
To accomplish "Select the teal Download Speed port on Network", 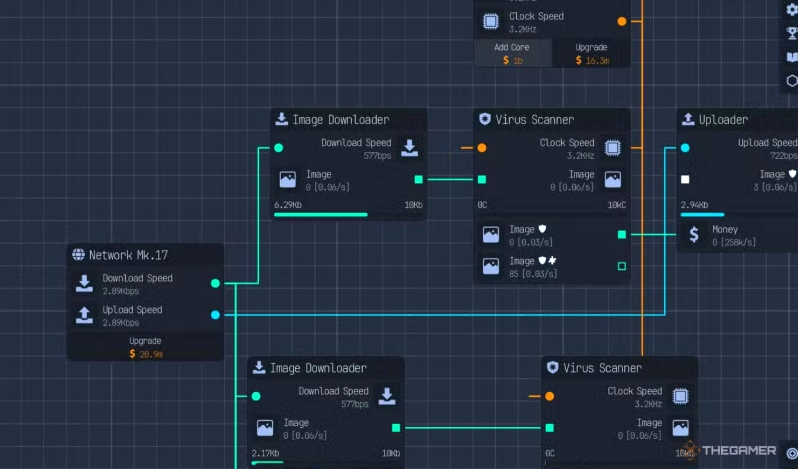I will [x=215, y=283].
